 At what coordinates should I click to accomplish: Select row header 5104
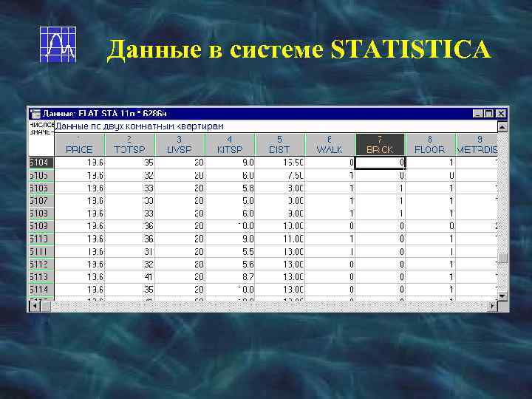[x=41, y=163]
